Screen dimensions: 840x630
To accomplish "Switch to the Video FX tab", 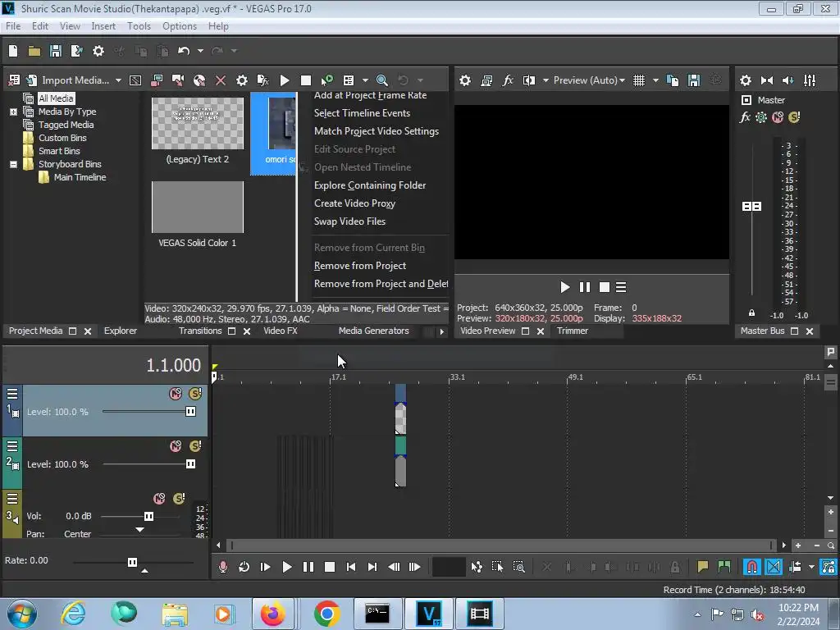I will tap(281, 331).
